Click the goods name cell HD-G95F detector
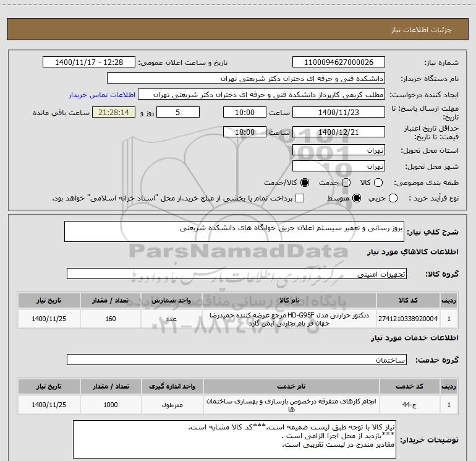 click(x=289, y=319)
